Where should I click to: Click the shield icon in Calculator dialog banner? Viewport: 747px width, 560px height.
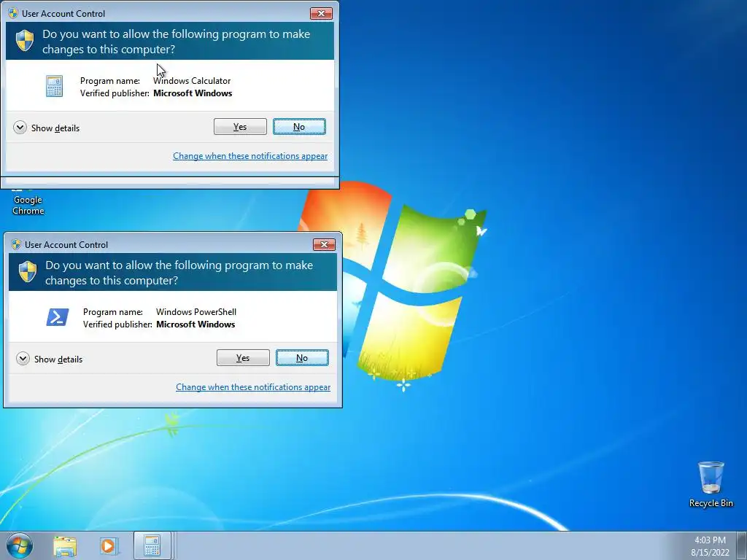(x=24, y=41)
